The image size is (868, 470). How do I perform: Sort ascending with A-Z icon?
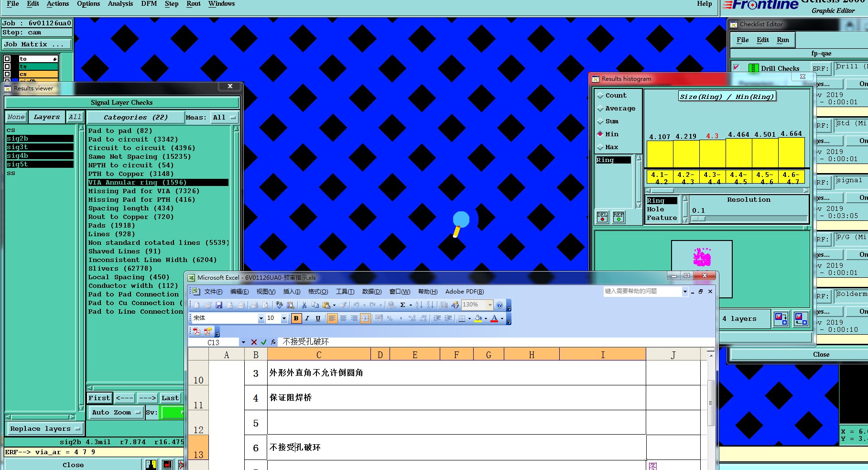(x=419, y=305)
